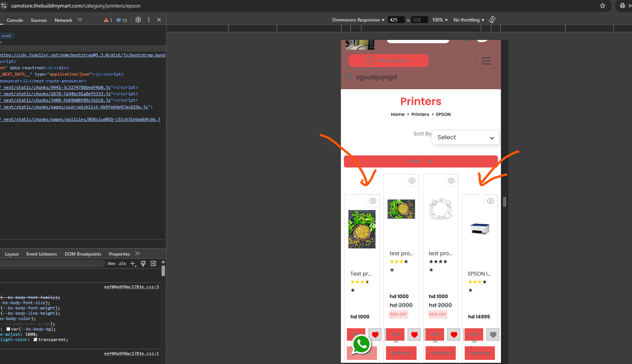Click the Styles filter input field

pyautogui.click(x=52, y=263)
